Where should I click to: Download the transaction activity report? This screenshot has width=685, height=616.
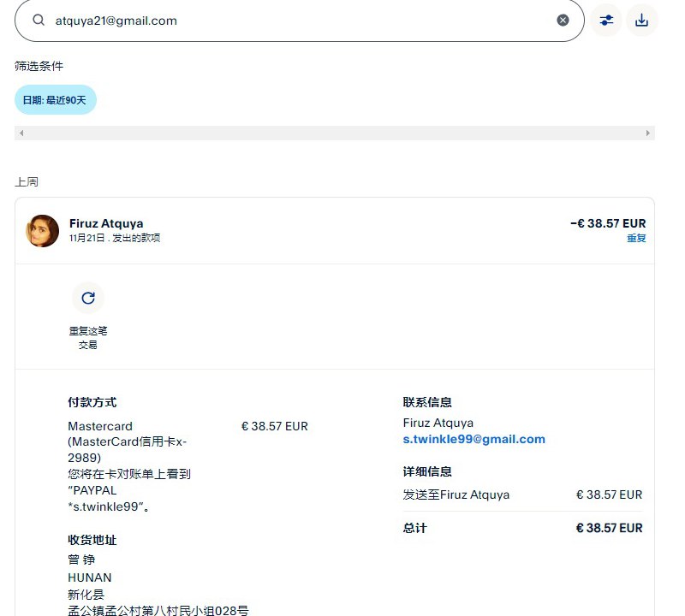pyautogui.click(x=642, y=21)
